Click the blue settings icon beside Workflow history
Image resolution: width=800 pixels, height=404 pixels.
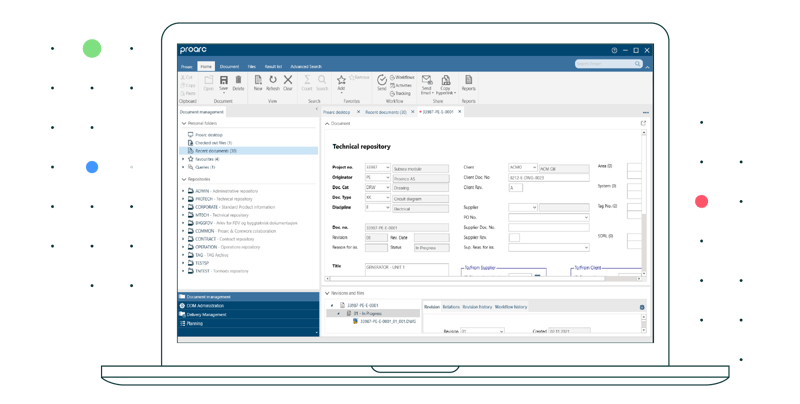[642, 307]
